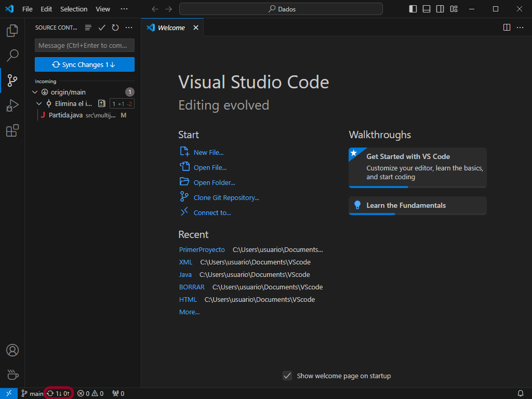Click the view as tree/list icon in Source Control

pyautogui.click(x=88, y=28)
